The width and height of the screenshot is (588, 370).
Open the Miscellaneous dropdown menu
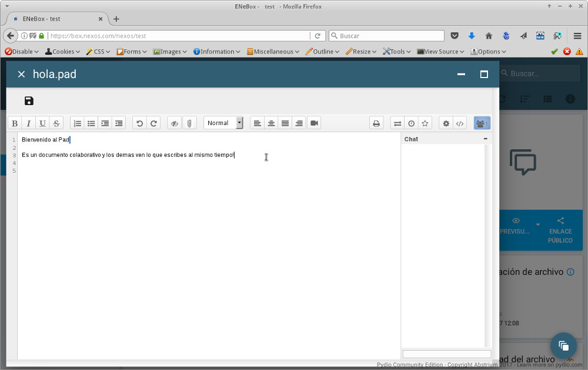point(273,51)
